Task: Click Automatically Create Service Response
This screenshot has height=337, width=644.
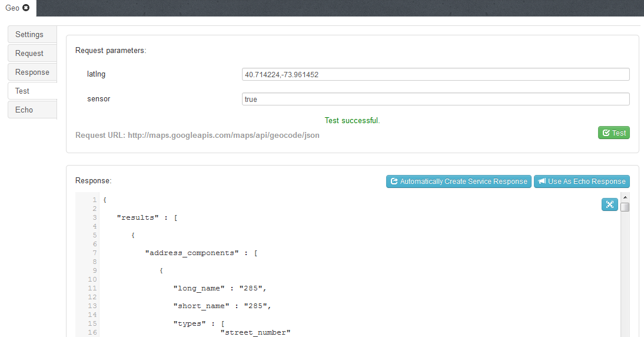Action: coord(459,181)
